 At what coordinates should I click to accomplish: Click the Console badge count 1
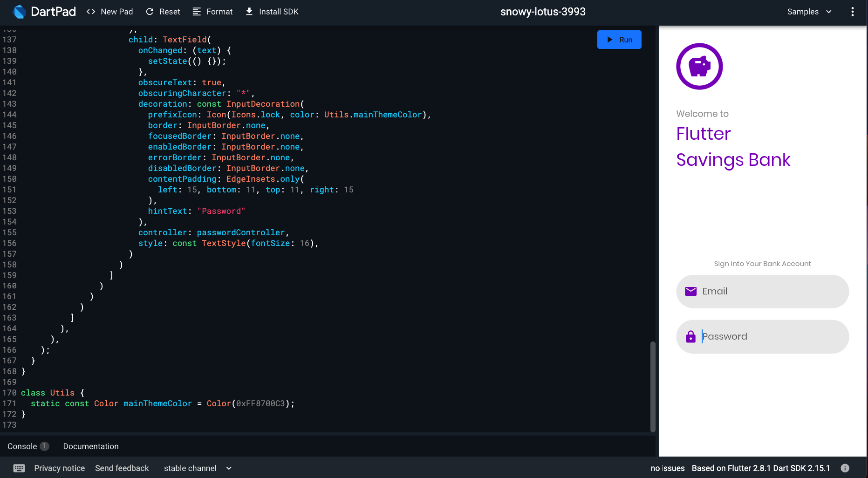pyautogui.click(x=44, y=446)
